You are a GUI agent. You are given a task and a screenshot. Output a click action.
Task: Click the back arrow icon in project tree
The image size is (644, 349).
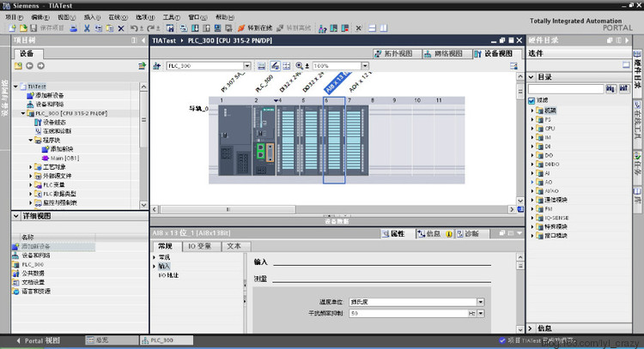tap(29, 66)
